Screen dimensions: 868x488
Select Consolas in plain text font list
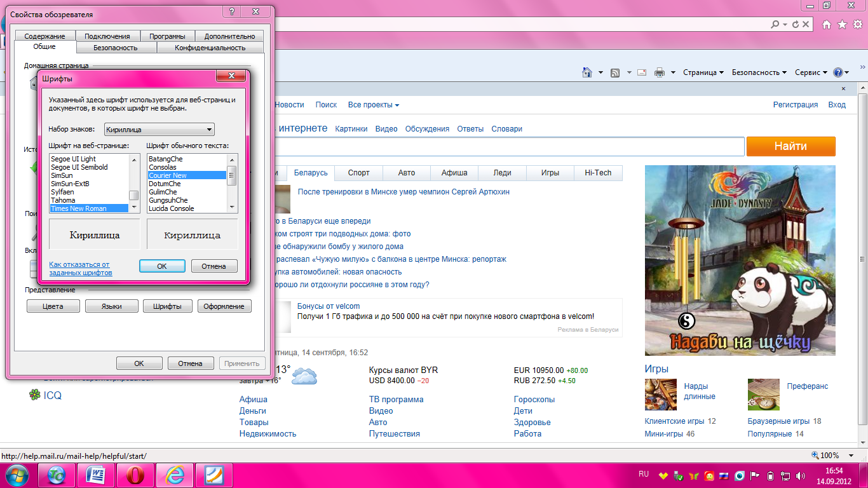click(187, 167)
